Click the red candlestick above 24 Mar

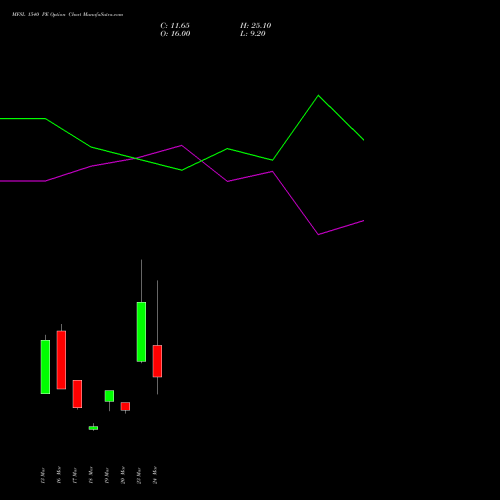tap(157, 361)
